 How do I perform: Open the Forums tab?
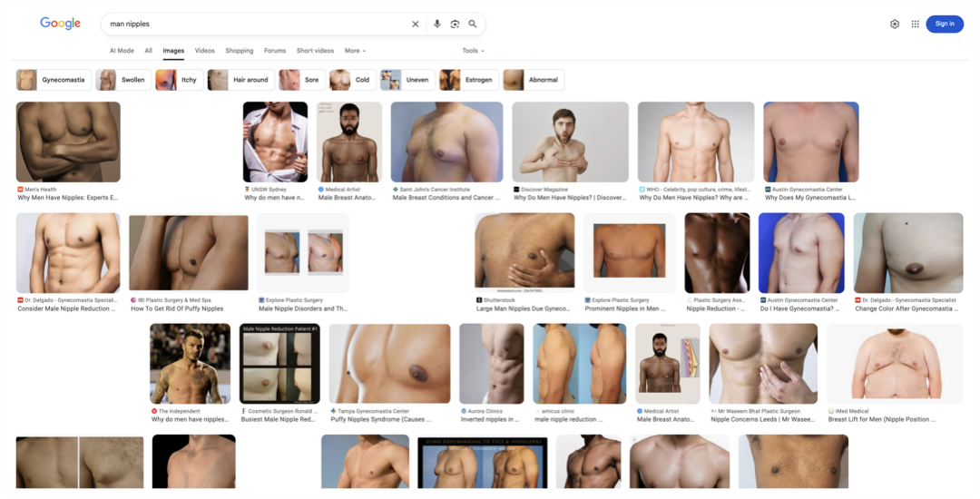point(275,51)
